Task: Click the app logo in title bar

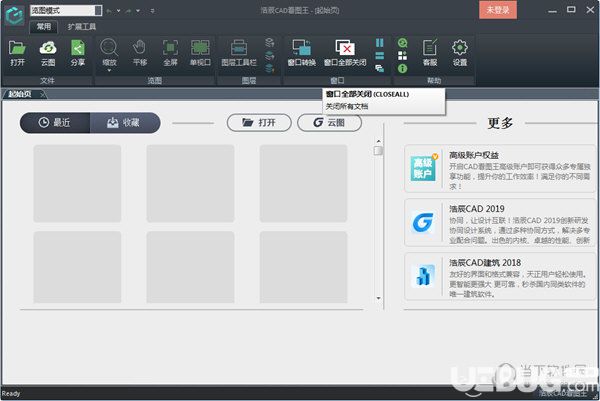Action: (x=15, y=15)
